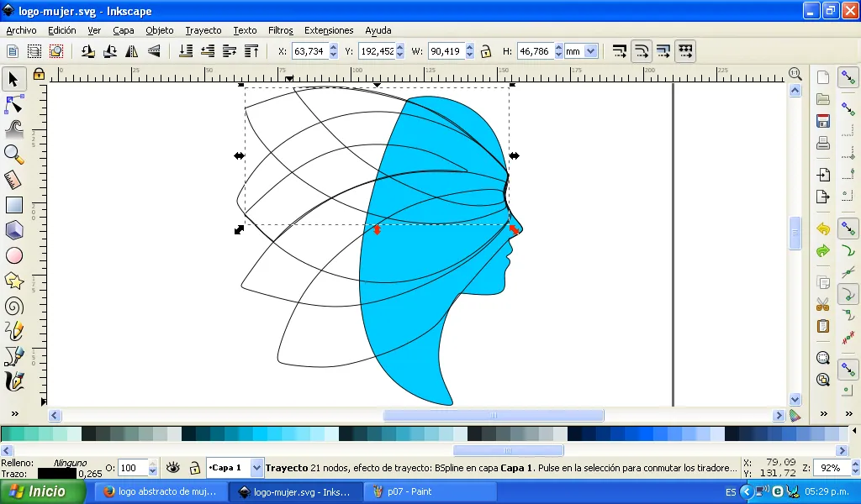Activate the Tweak wave tool
The image size is (861, 504).
pos(13,129)
